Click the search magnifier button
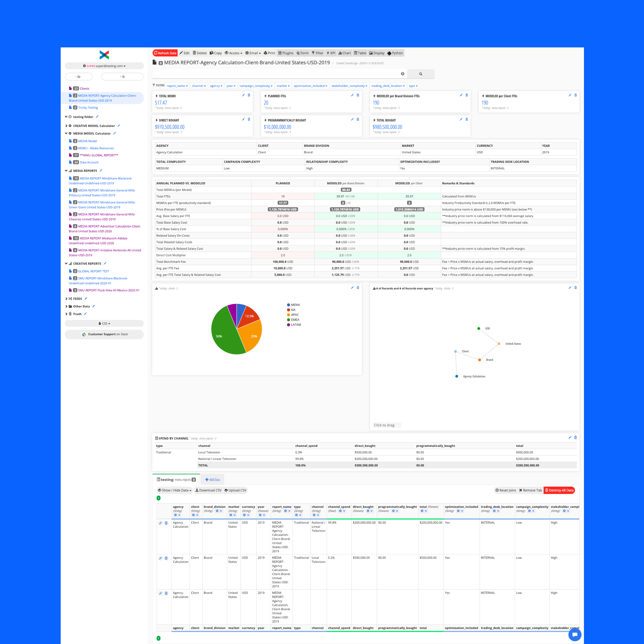This screenshot has height=644, width=644. tap(421, 74)
